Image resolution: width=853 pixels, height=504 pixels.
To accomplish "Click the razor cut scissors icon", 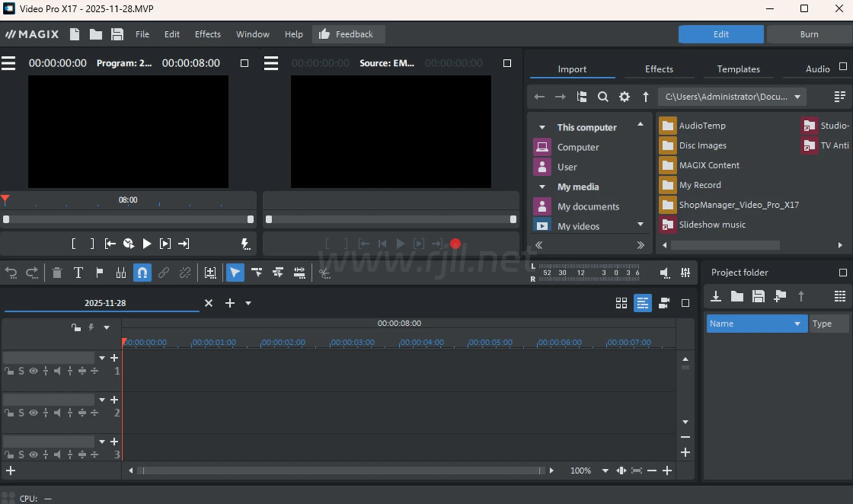I will tap(324, 273).
